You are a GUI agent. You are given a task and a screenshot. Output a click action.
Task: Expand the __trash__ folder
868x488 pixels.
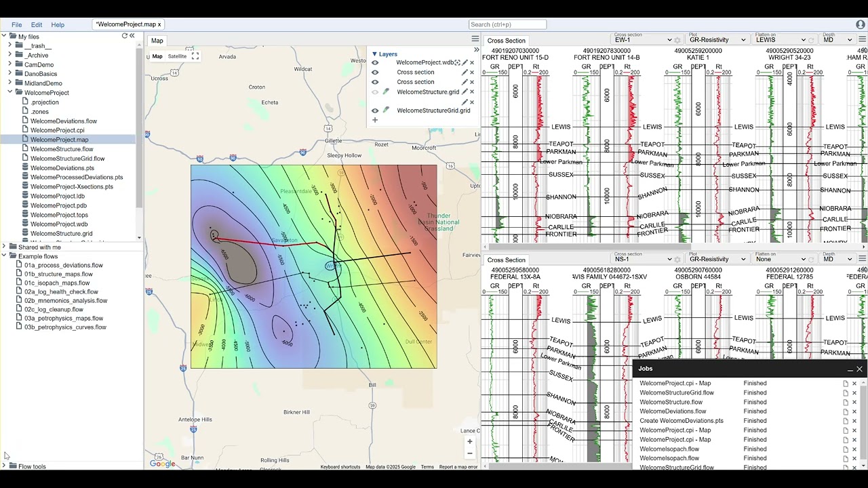click(x=10, y=45)
